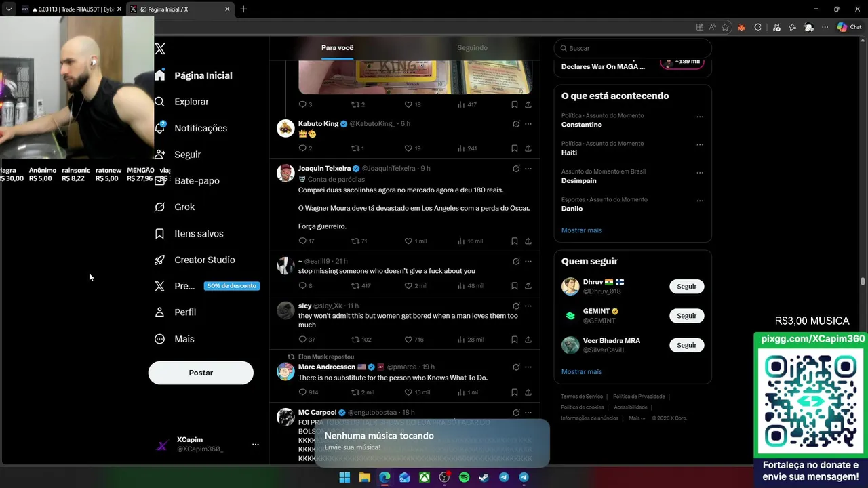This screenshot has width=868, height=488.
Task: Open browser Settings and more menu
Action: point(825,27)
